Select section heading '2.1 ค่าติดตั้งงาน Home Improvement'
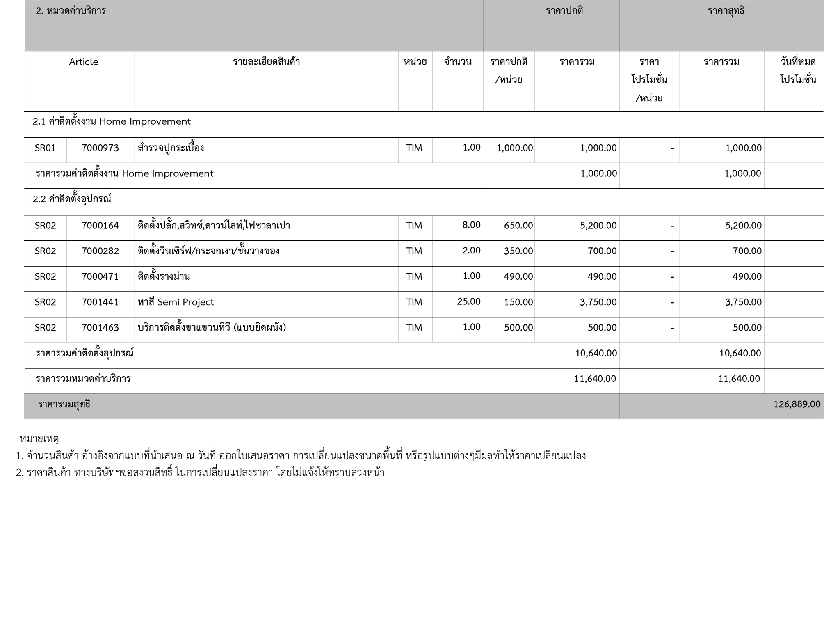 tap(112, 122)
